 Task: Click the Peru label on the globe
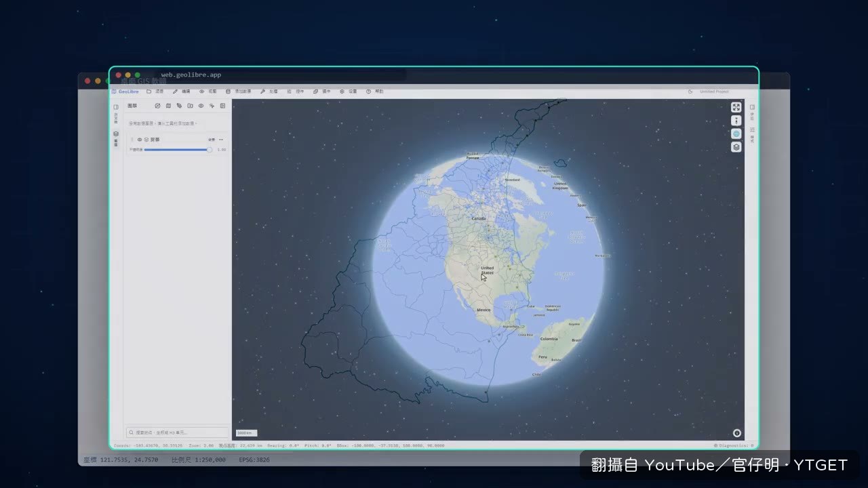(x=542, y=357)
